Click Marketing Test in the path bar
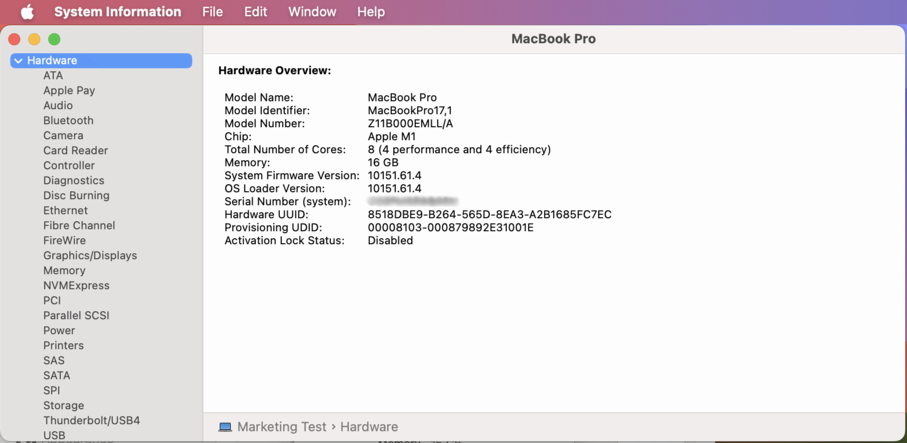 (x=281, y=427)
